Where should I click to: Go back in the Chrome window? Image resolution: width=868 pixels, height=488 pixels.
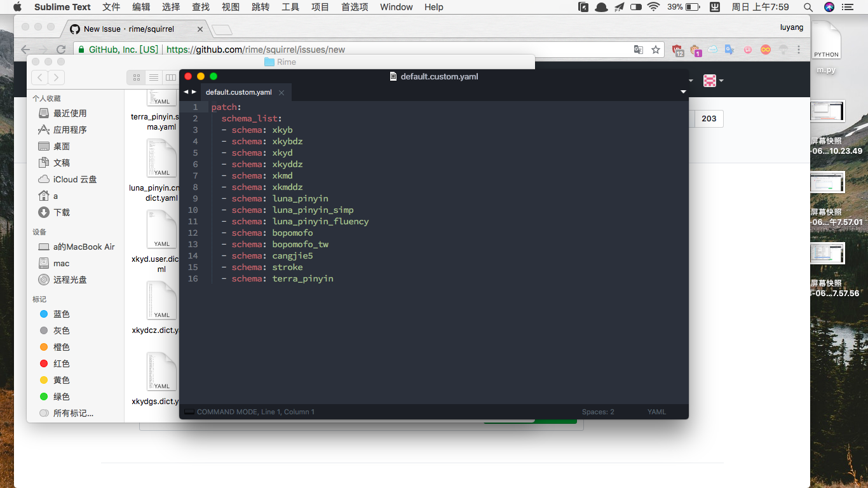coord(25,50)
